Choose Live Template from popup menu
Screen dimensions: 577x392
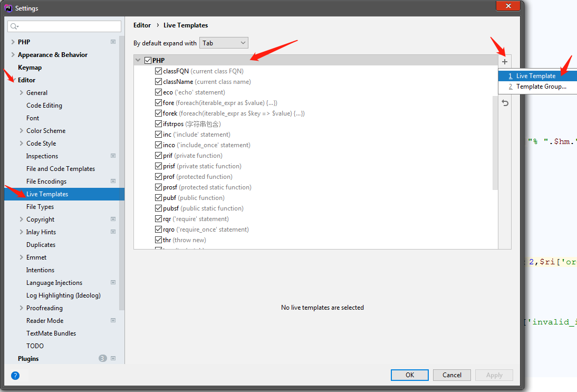click(537, 76)
